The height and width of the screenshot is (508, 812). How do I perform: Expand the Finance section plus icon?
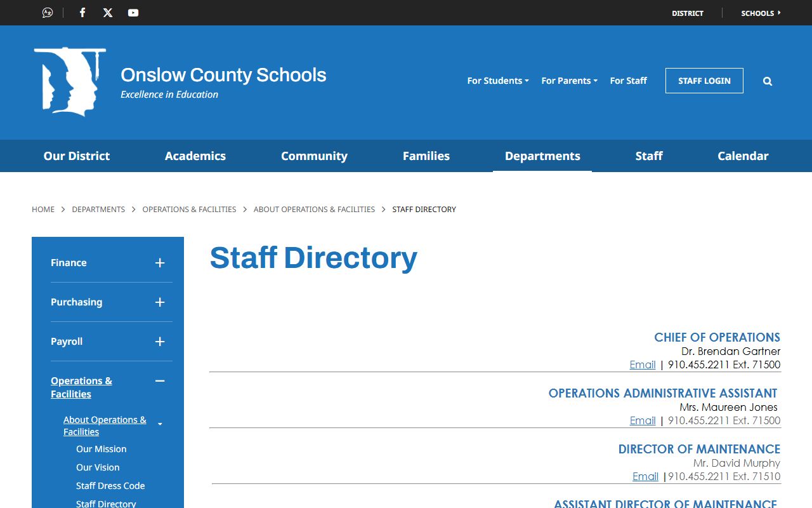point(160,263)
